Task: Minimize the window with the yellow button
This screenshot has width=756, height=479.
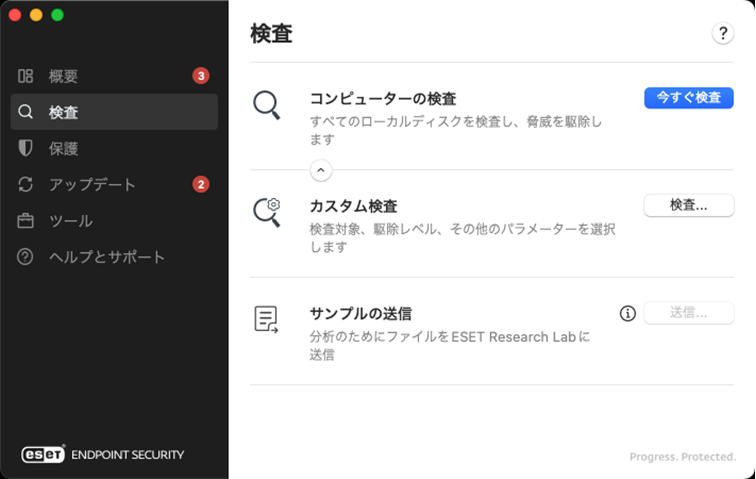Action: coord(36,15)
